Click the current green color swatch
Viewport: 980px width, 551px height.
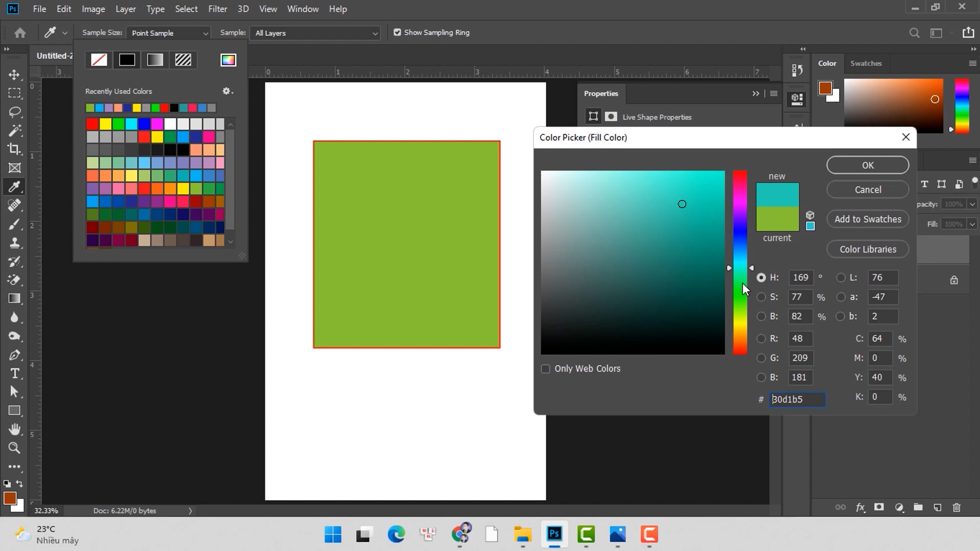[777, 219]
